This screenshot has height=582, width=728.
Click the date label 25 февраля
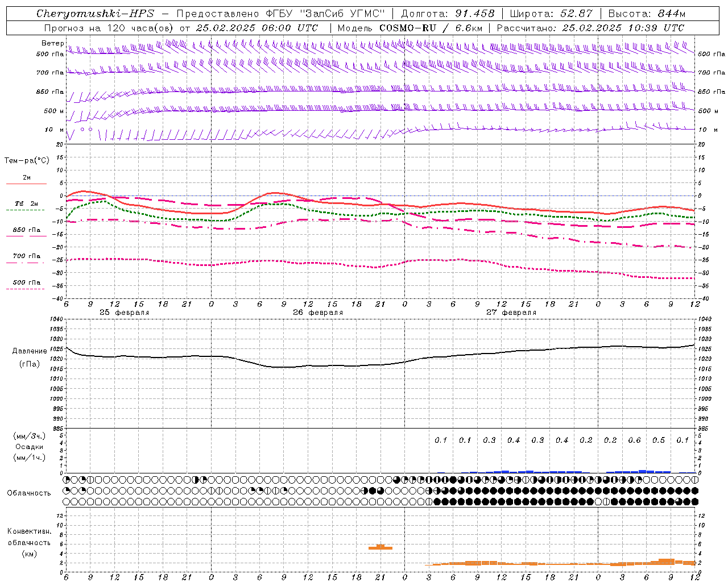tap(125, 313)
